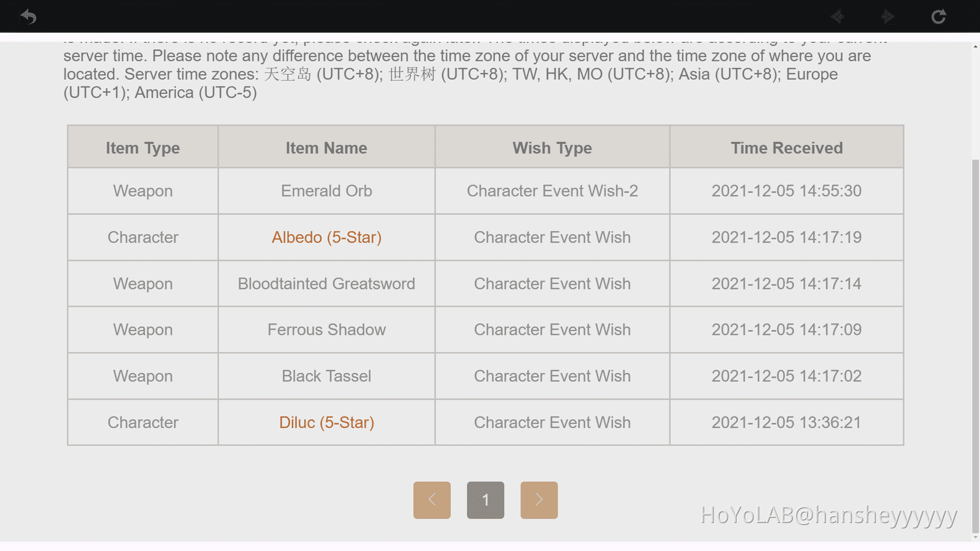Viewport: 980px width, 551px height.
Task: Click the Albedo (5-Star) entry
Action: [326, 237]
